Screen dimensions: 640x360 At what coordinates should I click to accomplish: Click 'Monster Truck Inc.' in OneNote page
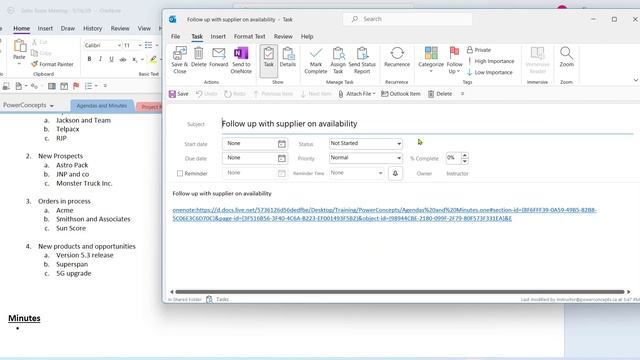(84, 183)
